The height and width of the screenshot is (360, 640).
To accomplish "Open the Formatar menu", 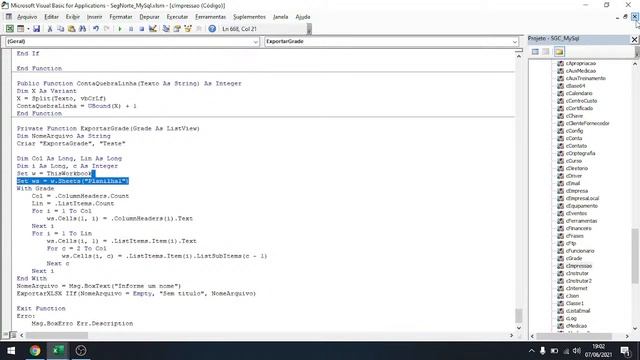I will click(x=121, y=17).
